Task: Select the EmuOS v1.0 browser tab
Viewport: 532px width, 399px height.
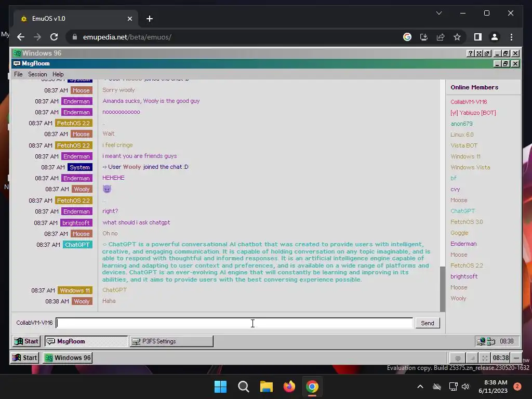Action: 76,19
